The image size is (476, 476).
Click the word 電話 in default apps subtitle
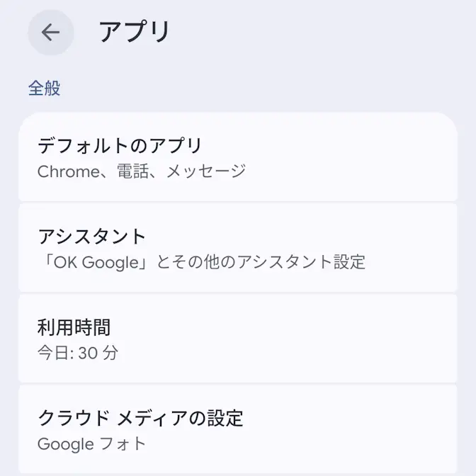click(127, 171)
